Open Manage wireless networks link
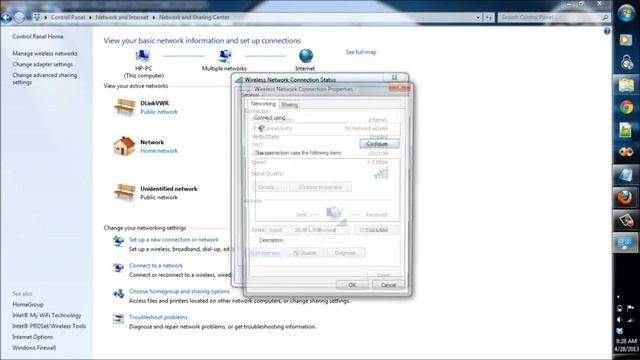 45,53
